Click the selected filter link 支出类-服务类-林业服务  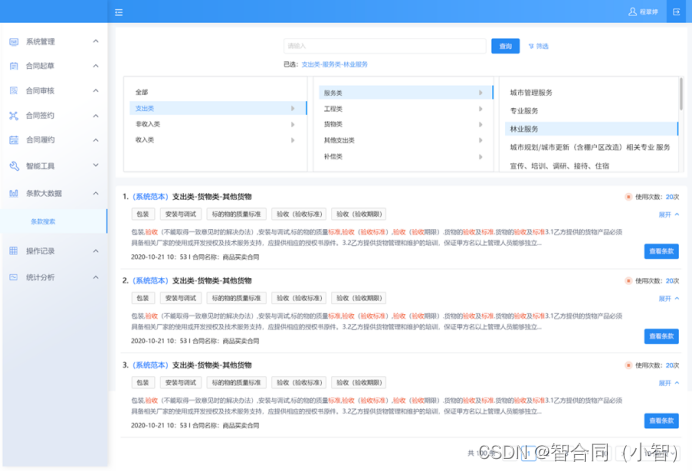(x=335, y=65)
